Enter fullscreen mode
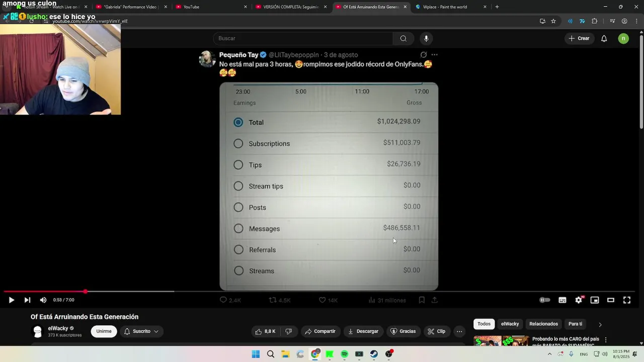 [627, 300]
